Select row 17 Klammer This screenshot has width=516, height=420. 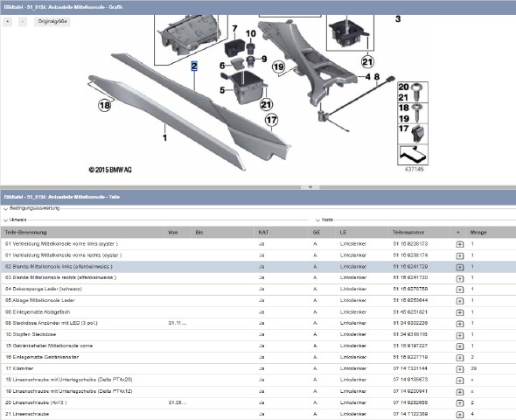[x=258, y=369]
